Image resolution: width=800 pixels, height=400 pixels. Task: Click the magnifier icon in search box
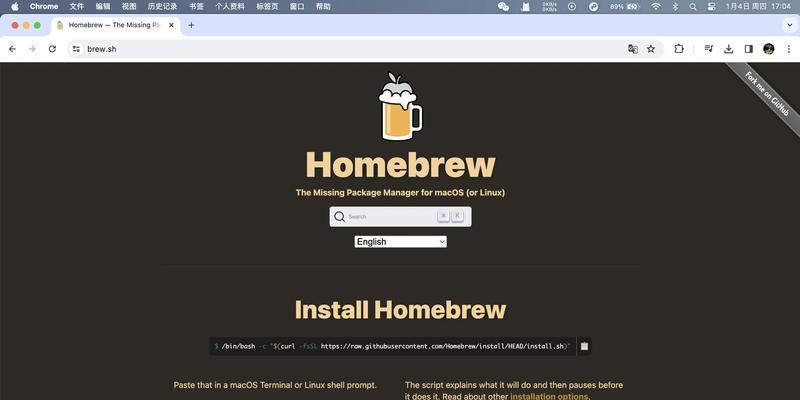tap(339, 216)
